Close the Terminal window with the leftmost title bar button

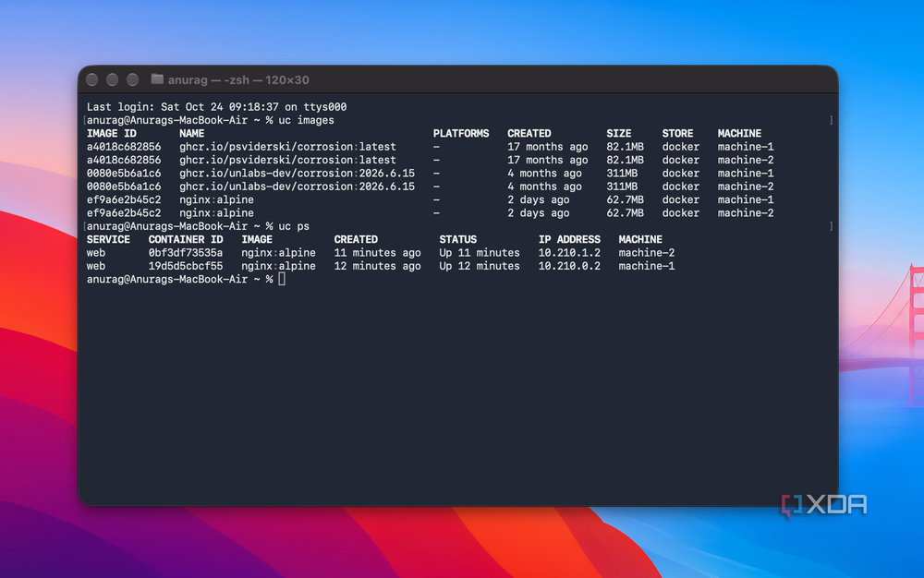coord(91,79)
